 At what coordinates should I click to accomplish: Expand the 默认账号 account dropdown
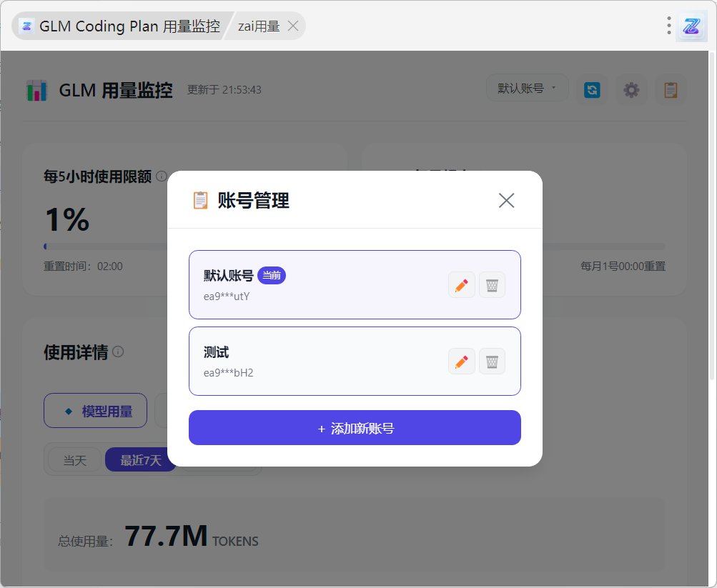(x=528, y=88)
